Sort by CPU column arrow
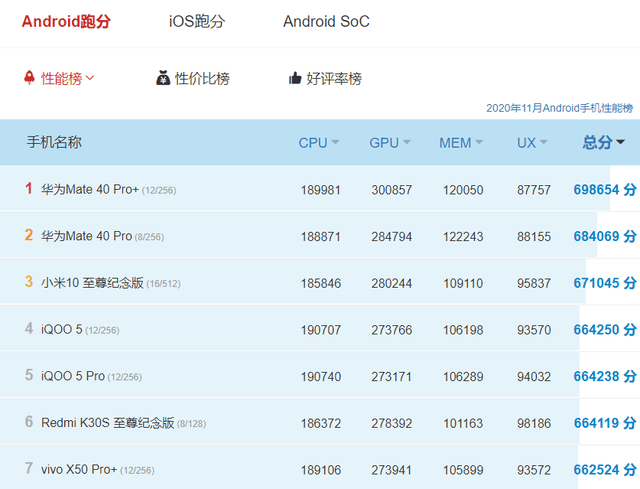The height and width of the screenshot is (489, 640). [x=335, y=143]
